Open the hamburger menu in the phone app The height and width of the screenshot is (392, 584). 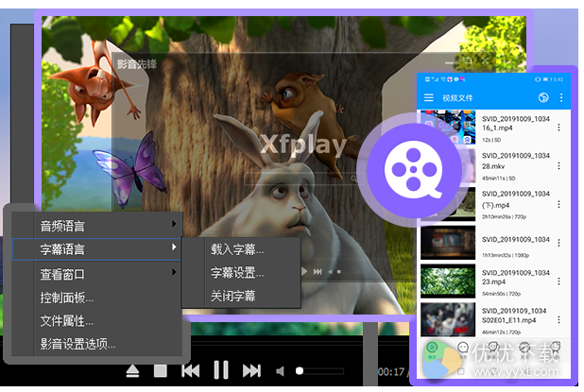[x=429, y=97]
